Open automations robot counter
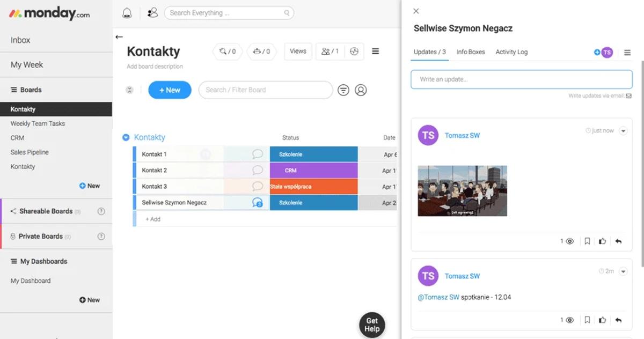The width and height of the screenshot is (644, 339). (x=261, y=51)
